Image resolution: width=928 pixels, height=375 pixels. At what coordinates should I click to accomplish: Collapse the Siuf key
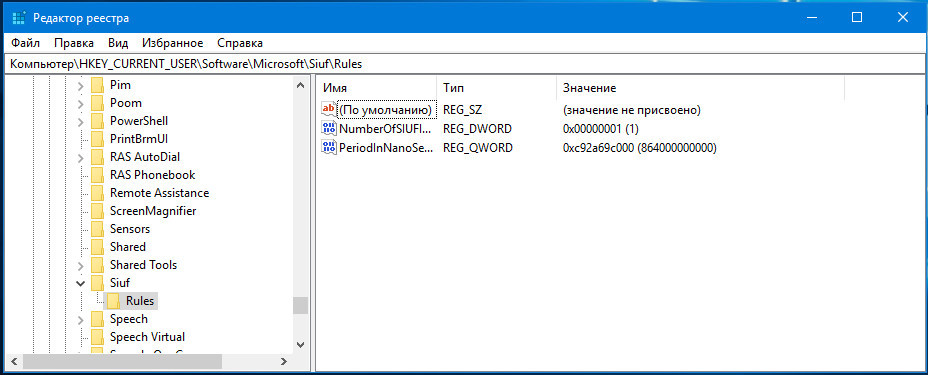pyautogui.click(x=81, y=283)
